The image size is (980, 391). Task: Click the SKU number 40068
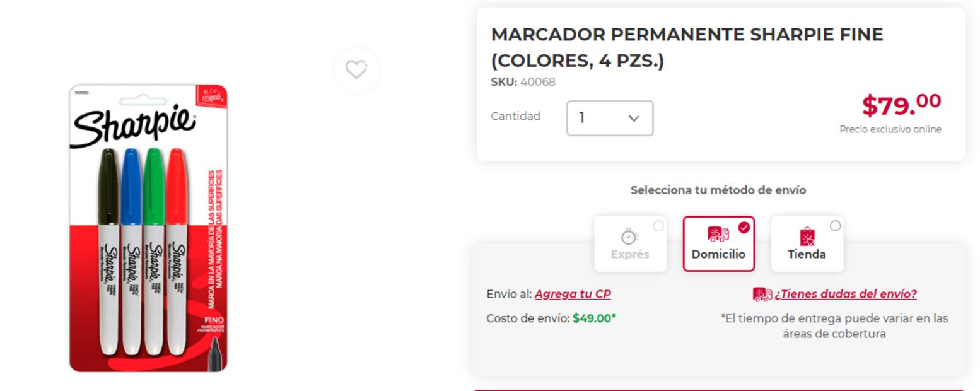(x=537, y=82)
